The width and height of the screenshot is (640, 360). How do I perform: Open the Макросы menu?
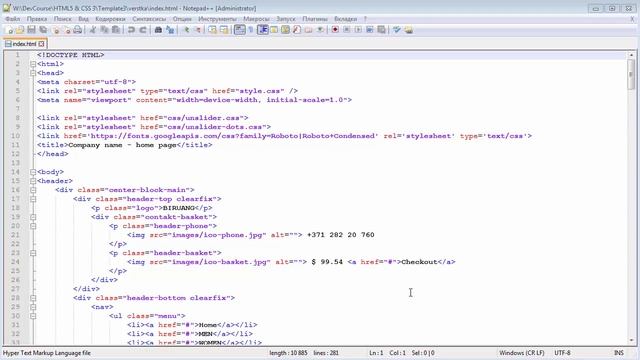[256, 19]
